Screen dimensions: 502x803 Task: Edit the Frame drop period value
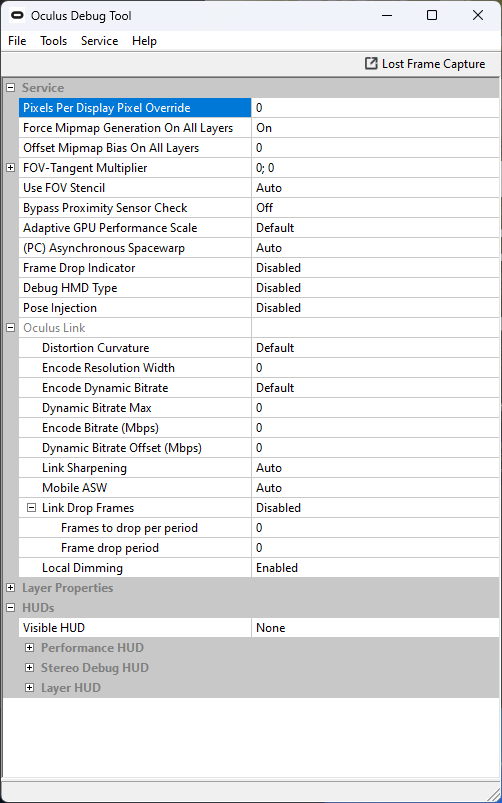tap(375, 548)
